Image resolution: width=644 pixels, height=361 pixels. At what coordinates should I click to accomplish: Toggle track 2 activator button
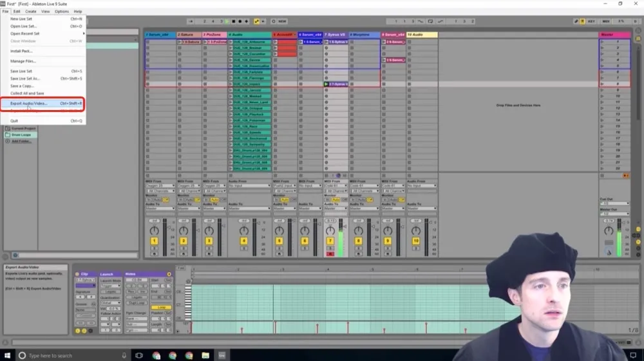tap(183, 241)
